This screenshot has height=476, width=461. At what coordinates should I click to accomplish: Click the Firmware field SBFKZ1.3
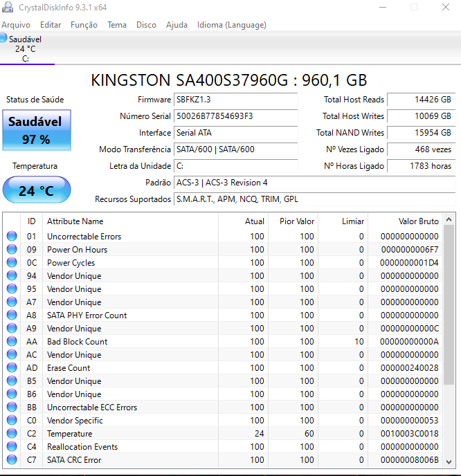(235, 100)
